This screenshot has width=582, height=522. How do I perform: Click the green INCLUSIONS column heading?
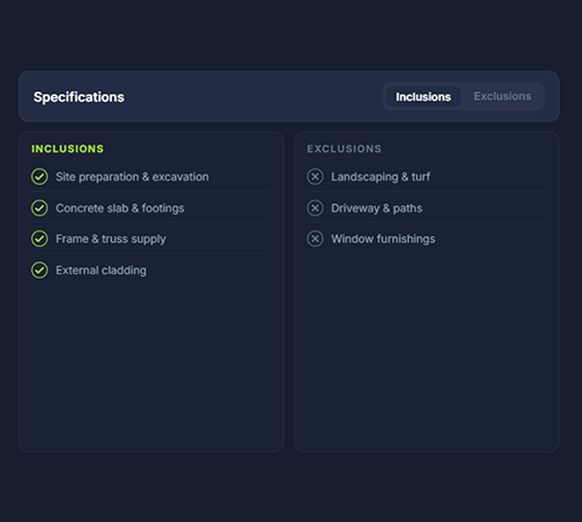[x=68, y=149]
